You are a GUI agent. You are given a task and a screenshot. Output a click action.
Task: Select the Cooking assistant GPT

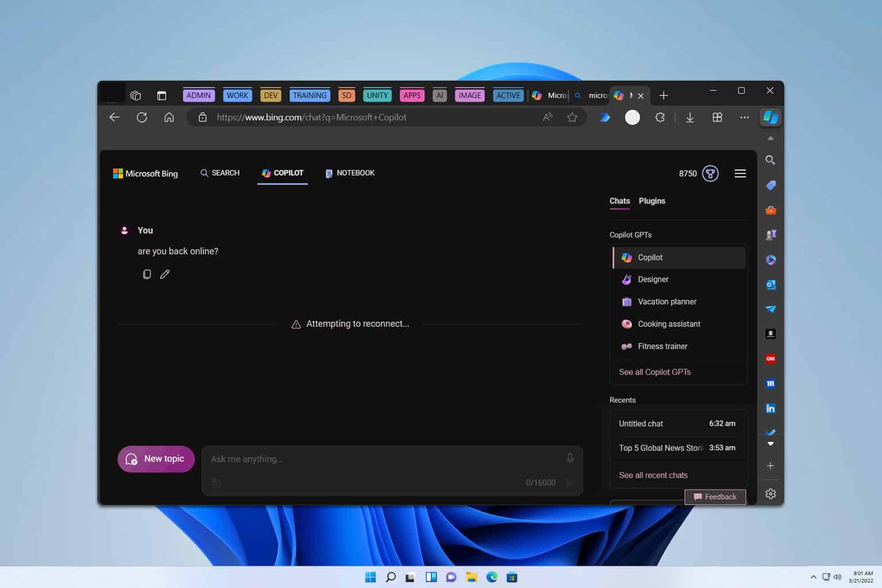coord(679,324)
